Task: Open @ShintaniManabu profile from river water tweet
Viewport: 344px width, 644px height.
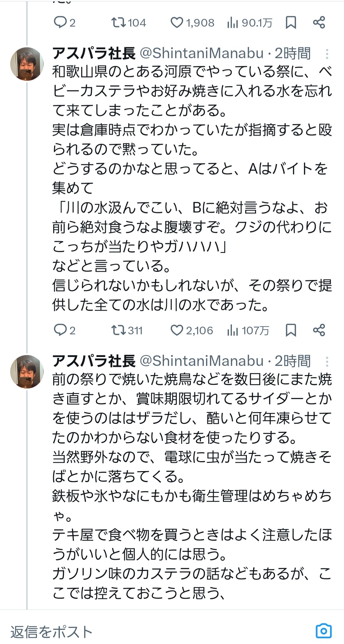Action: pyautogui.click(x=202, y=53)
